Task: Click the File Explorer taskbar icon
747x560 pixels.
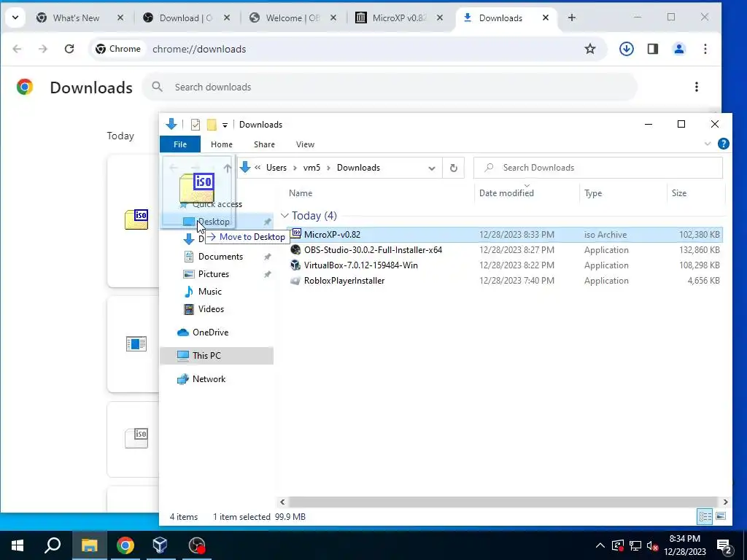Action: tap(89, 545)
